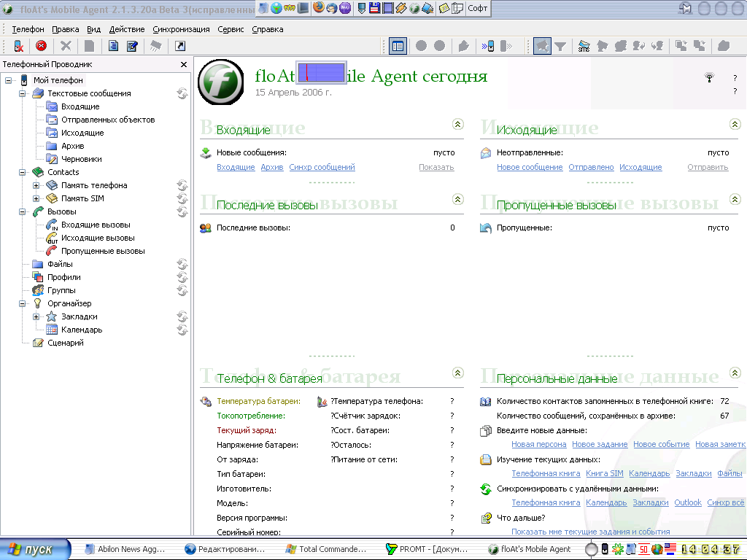Click the Книга SIM link
This screenshot has width=747, height=560.
pos(605,473)
